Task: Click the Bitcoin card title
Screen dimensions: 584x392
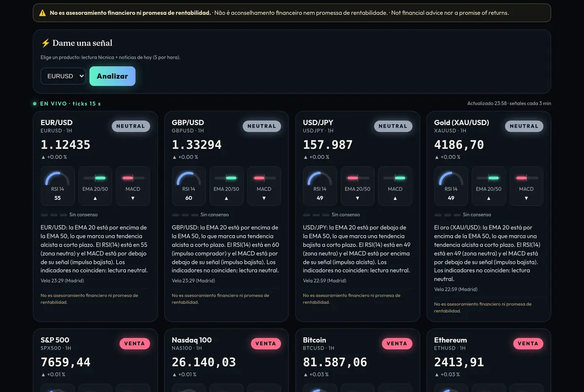Action: [314, 340]
